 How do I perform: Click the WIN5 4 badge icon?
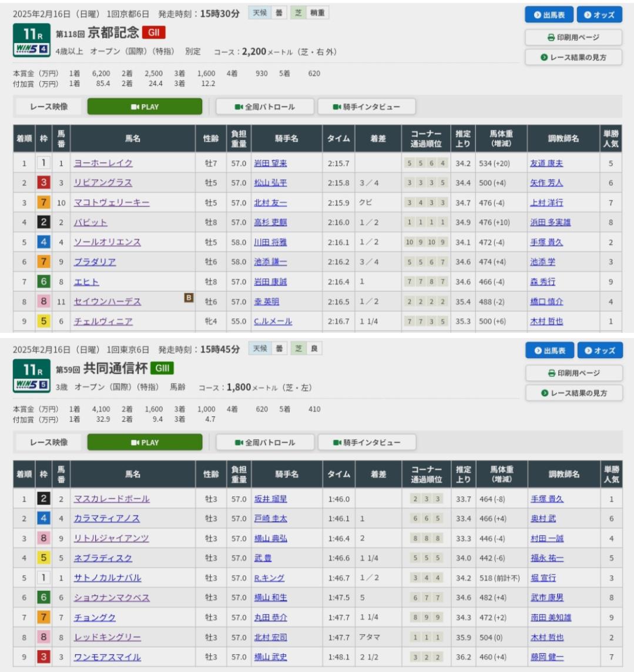pyautogui.click(x=31, y=51)
